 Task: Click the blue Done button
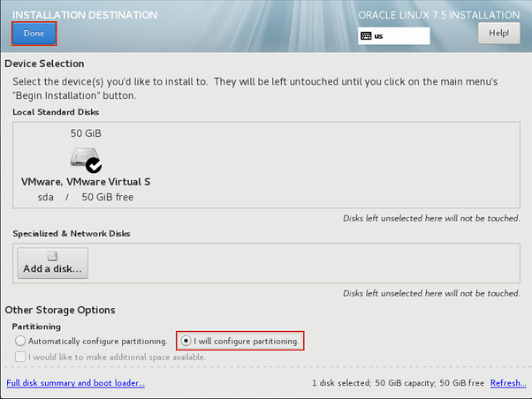coord(34,34)
